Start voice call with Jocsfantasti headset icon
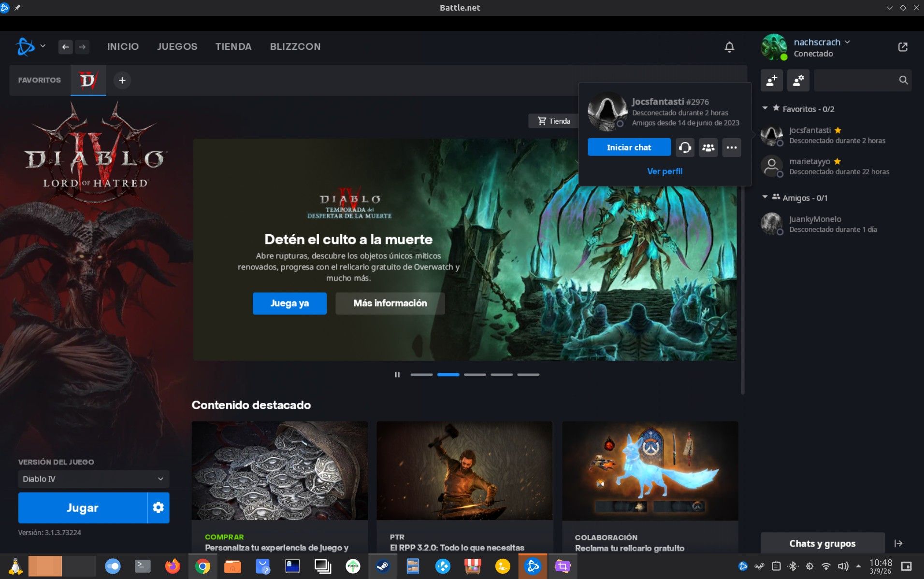The width and height of the screenshot is (924, 579). [x=685, y=147]
